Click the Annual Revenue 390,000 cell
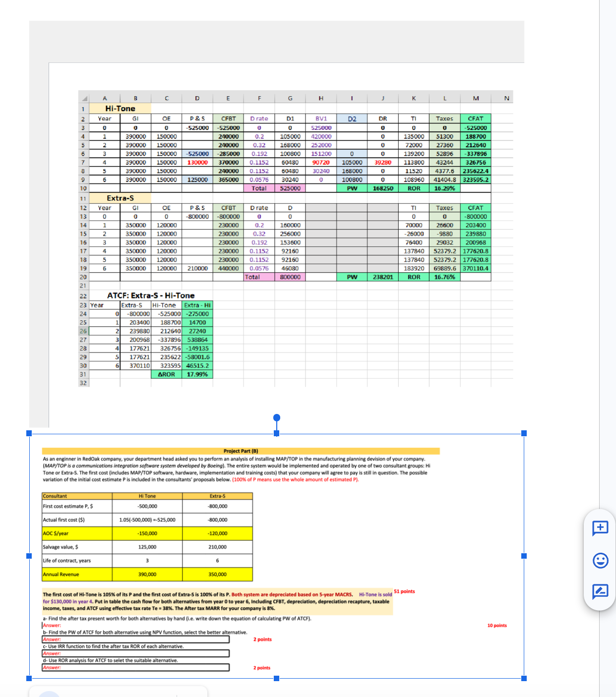This screenshot has height=697, width=616. [147, 575]
